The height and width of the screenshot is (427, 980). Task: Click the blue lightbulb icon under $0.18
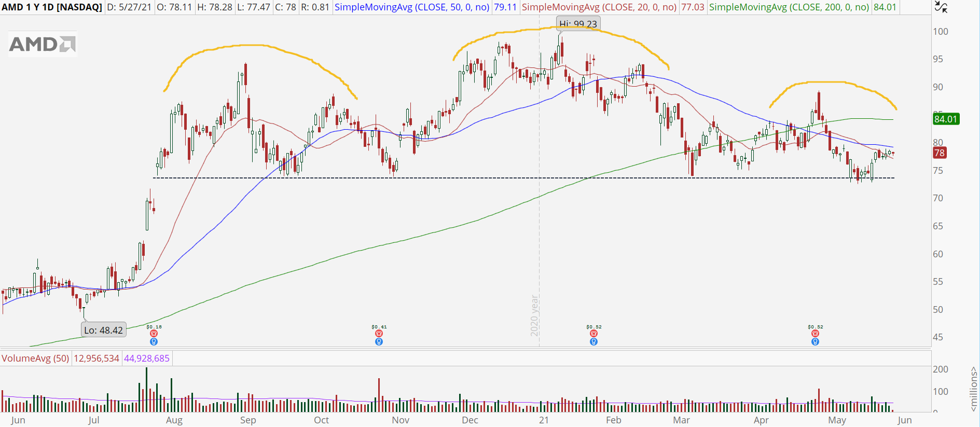pyautogui.click(x=154, y=341)
